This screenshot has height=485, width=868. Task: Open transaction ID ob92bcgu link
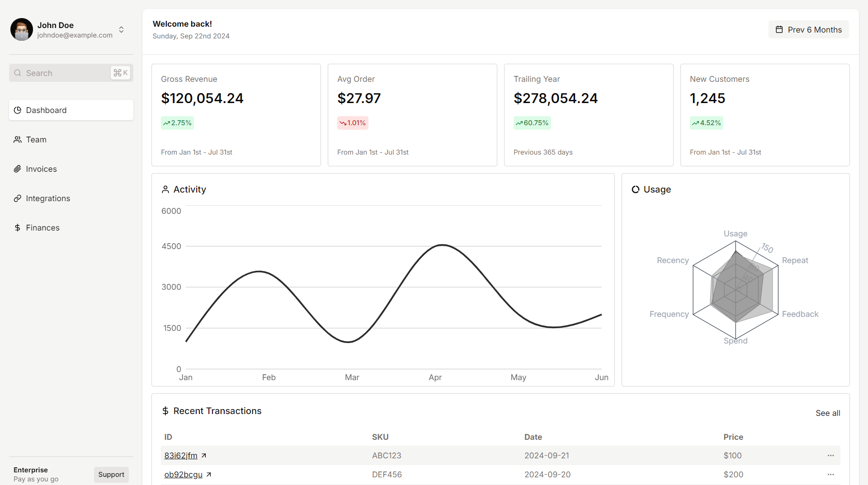(x=183, y=475)
